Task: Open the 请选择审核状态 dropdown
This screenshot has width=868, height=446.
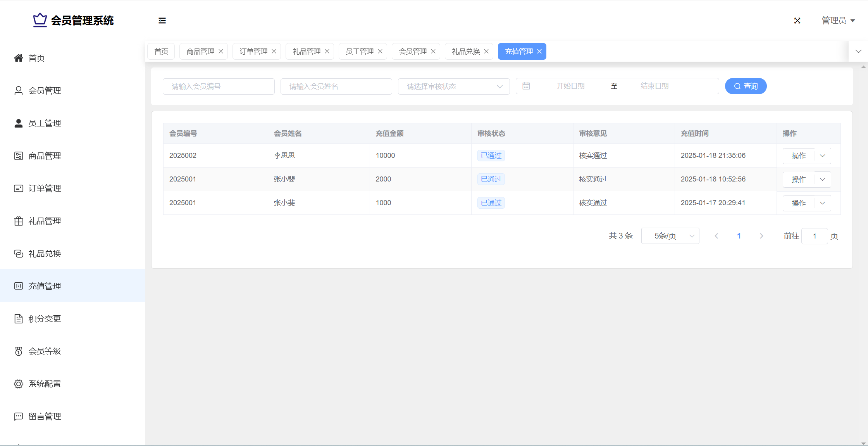Action: (x=453, y=86)
